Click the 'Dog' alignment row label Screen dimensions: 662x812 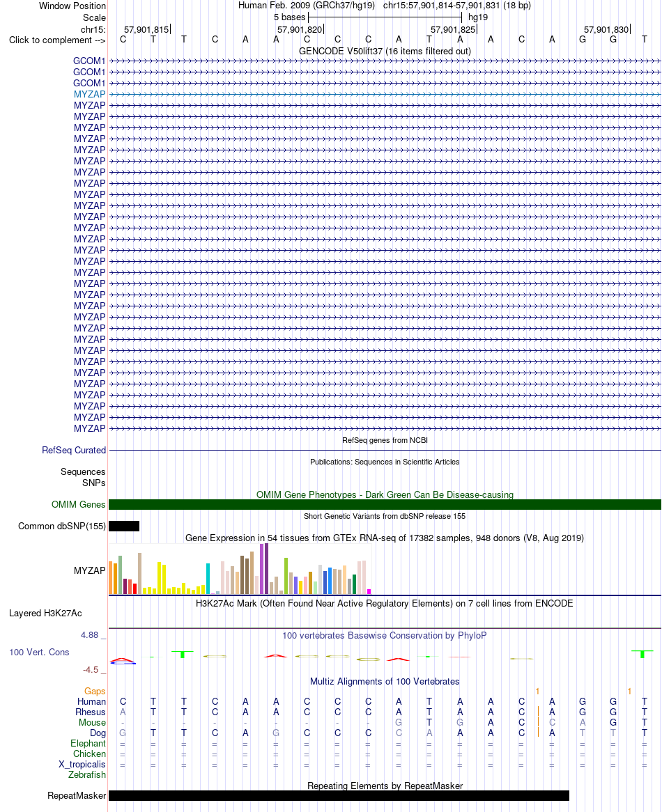(x=98, y=733)
